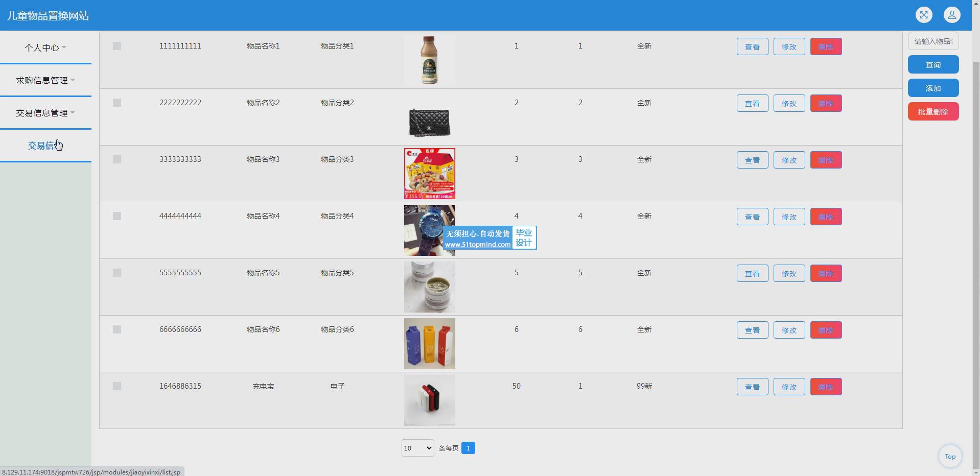Open the 交易信息 submenu item
The image size is (980, 476).
click(45, 146)
